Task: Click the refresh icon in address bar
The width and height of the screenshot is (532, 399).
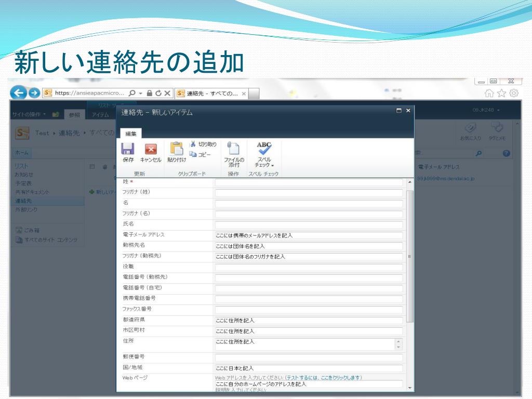Action: pos(158,93)
